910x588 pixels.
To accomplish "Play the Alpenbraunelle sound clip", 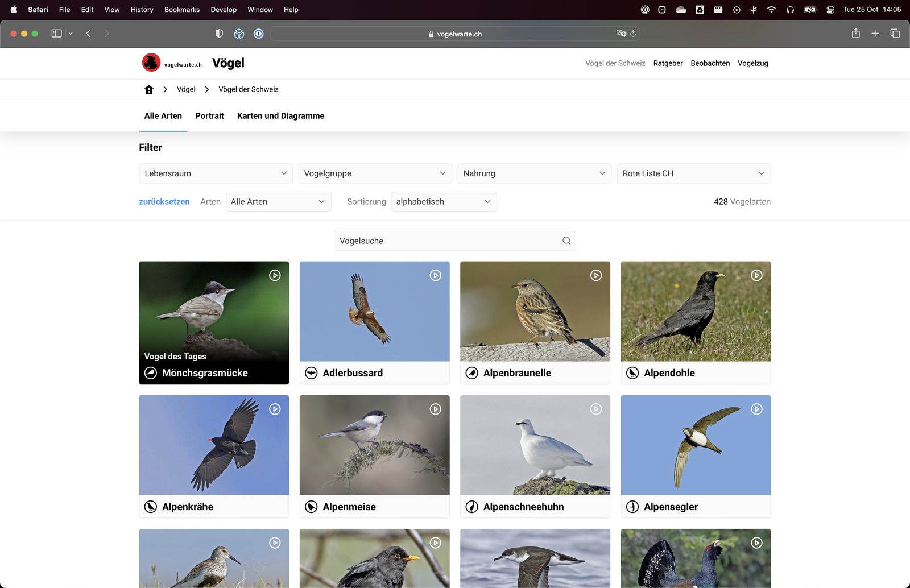I will (x=596, y=275).
